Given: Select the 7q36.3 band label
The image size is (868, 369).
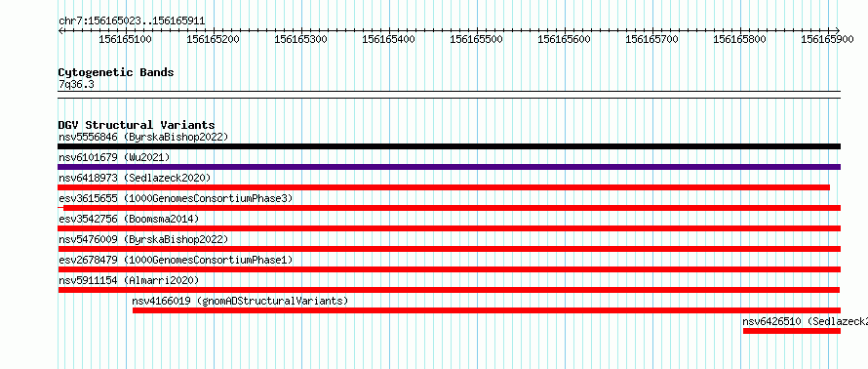Looking at the screenshot, I should coord(76,84).
